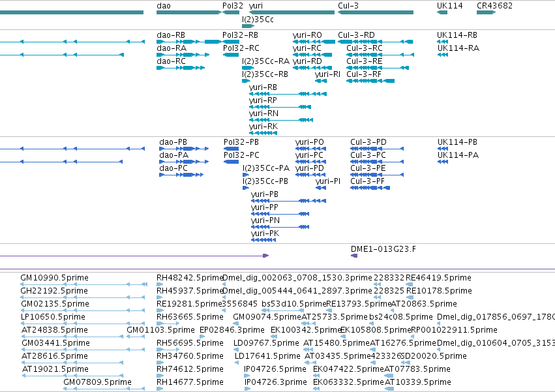Select the CR43682 gene feature

point(486,12)
